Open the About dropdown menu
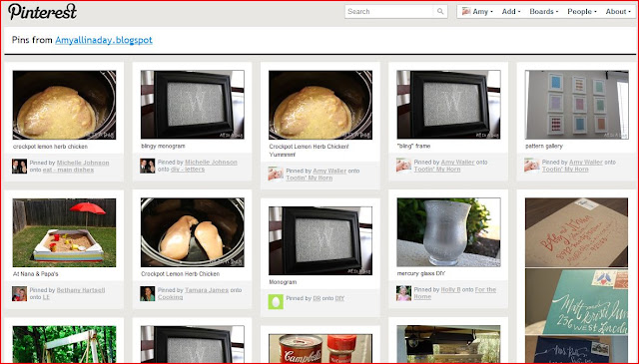 click(618, 11)
